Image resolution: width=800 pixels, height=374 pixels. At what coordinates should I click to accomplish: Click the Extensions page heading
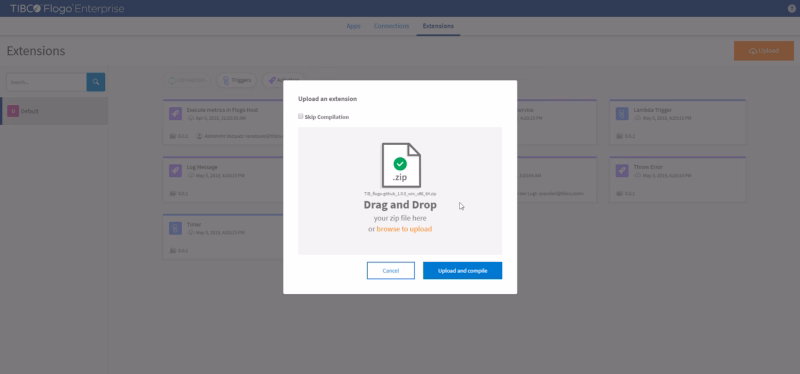(36, 51)
